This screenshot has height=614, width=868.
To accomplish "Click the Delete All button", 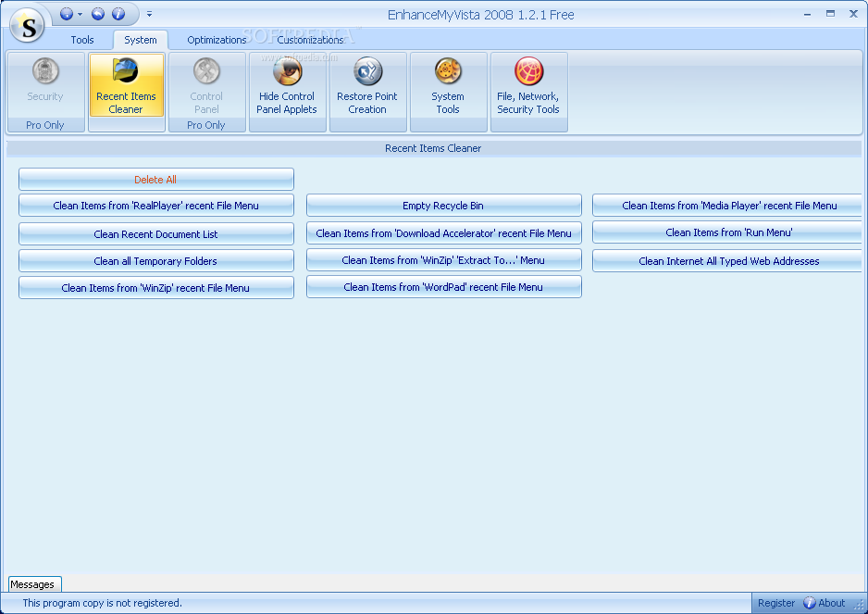I will click(x=156, y=180).
